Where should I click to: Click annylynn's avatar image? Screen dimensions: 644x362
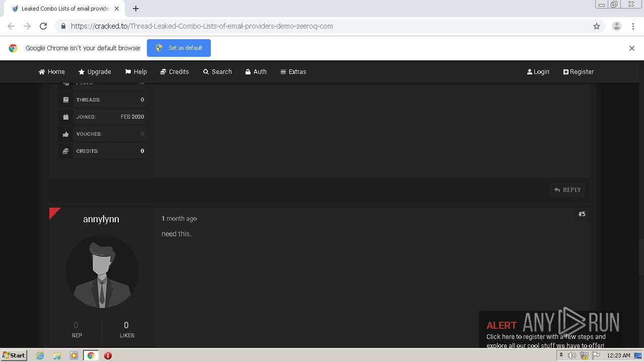tap(102, 272)
